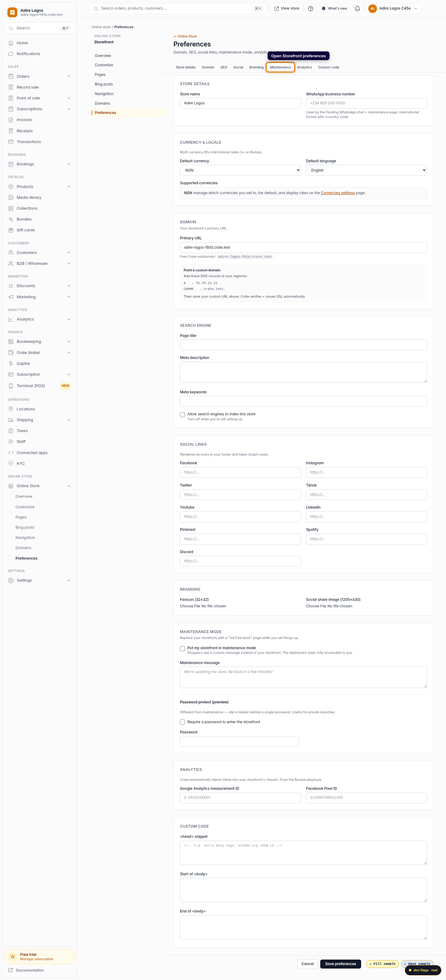This screenshot has width=446, height=980.
Task: Open Blog posts in Storefront panel
Action: [x=103, y=85]
